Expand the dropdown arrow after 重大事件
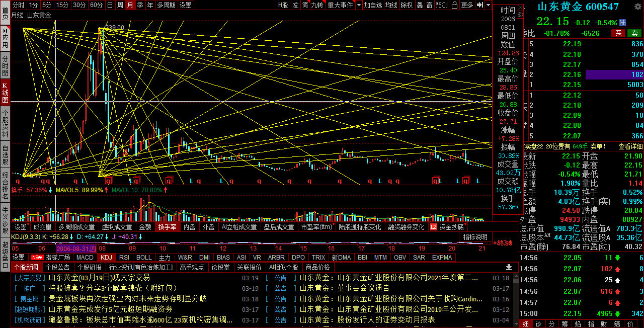The height and width of the screenshot is (328, 644). [359, 5]
